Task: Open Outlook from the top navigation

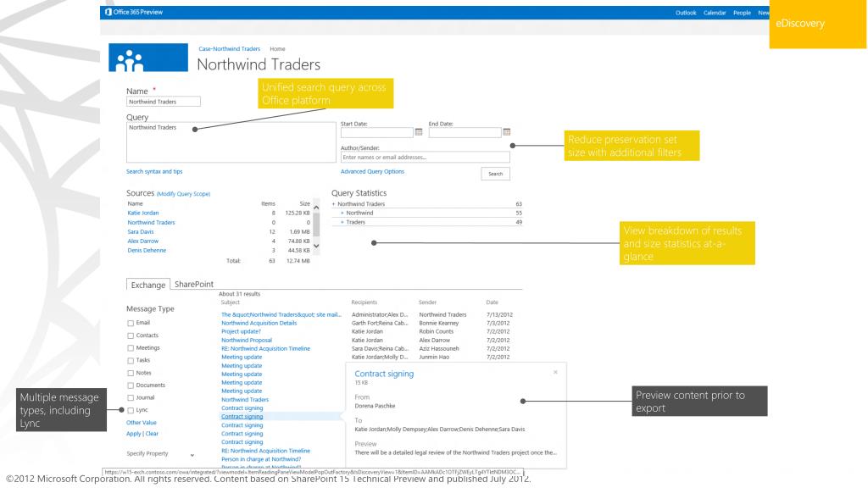Action: (685, 13)
